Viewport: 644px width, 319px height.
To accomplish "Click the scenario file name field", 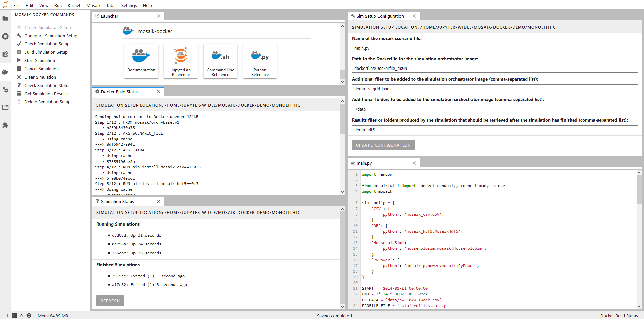I will [494, 48].
